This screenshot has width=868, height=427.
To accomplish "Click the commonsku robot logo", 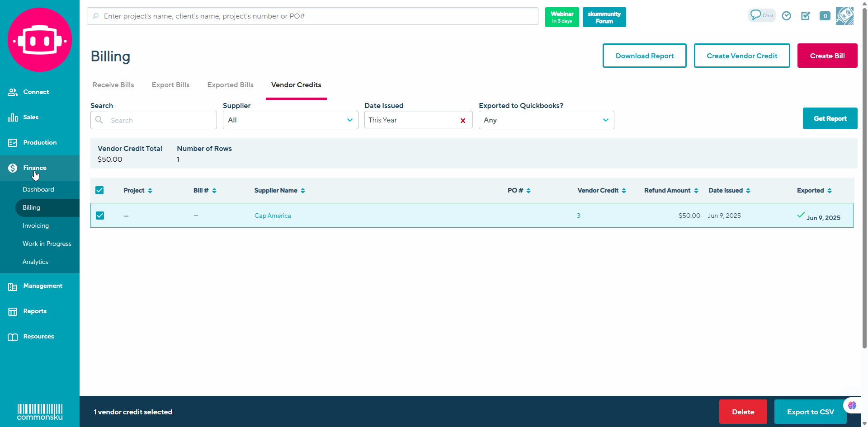I will tap(40, 40).
